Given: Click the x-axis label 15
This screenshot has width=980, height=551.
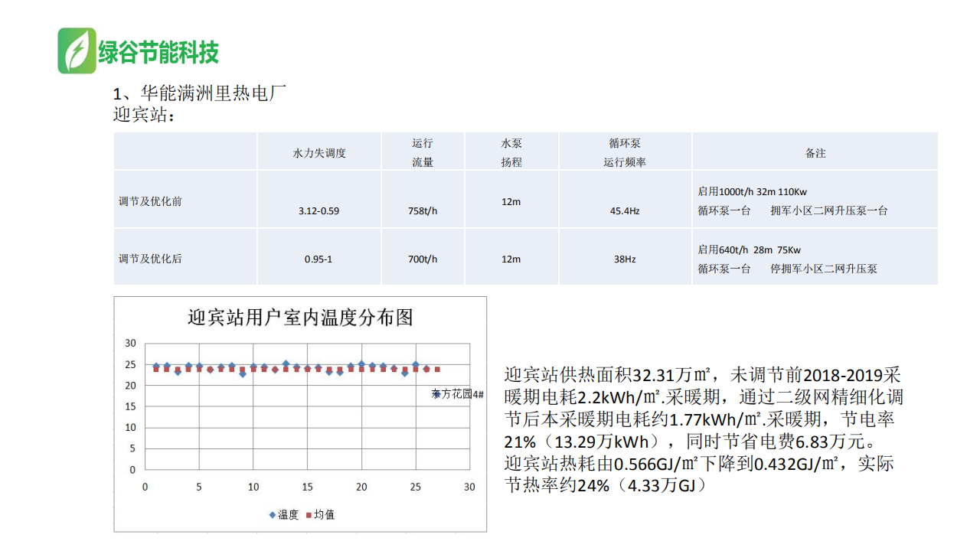Looking at the screenshot, I should pyautogui.click(x=307, y=487).
